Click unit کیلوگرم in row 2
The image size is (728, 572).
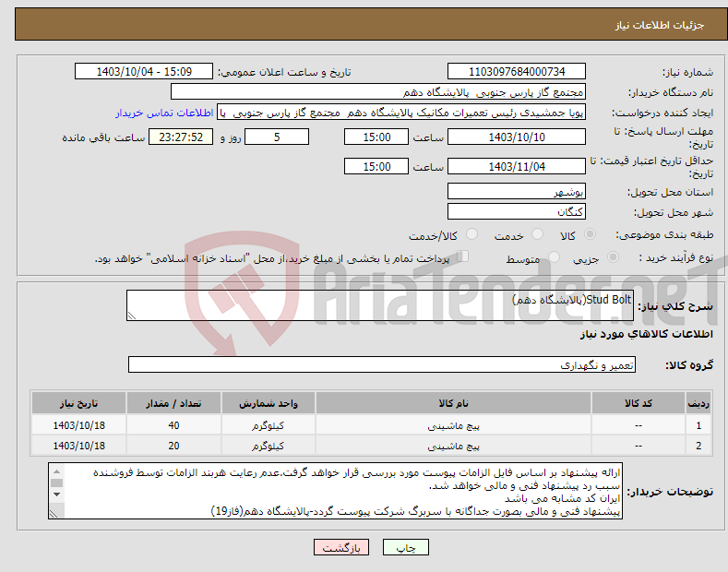[x=269, y=446]
